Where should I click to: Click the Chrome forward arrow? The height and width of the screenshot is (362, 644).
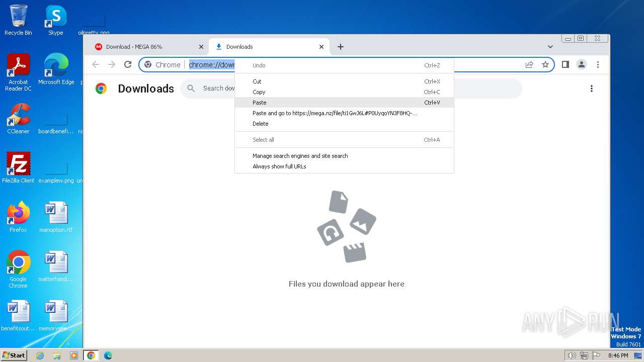click(112, 64)
